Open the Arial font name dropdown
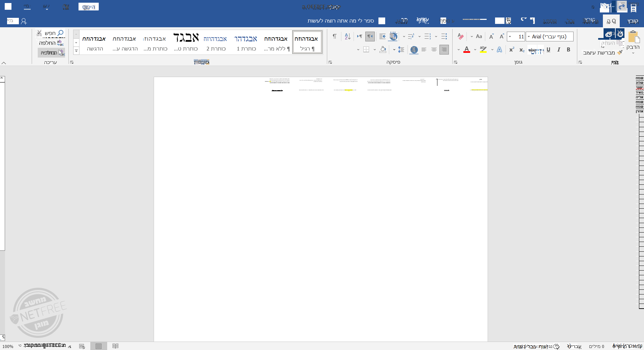The image size is (644, 350). click(x=529, y=37)
